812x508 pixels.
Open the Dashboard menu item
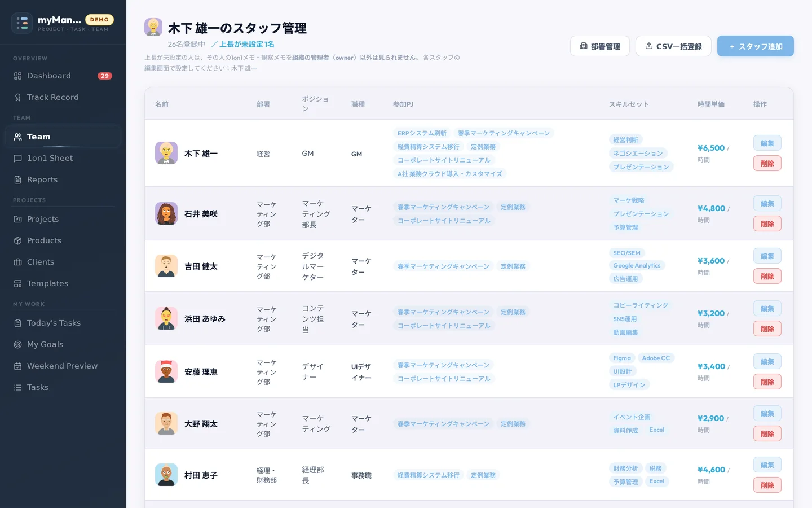coord(63,76)
